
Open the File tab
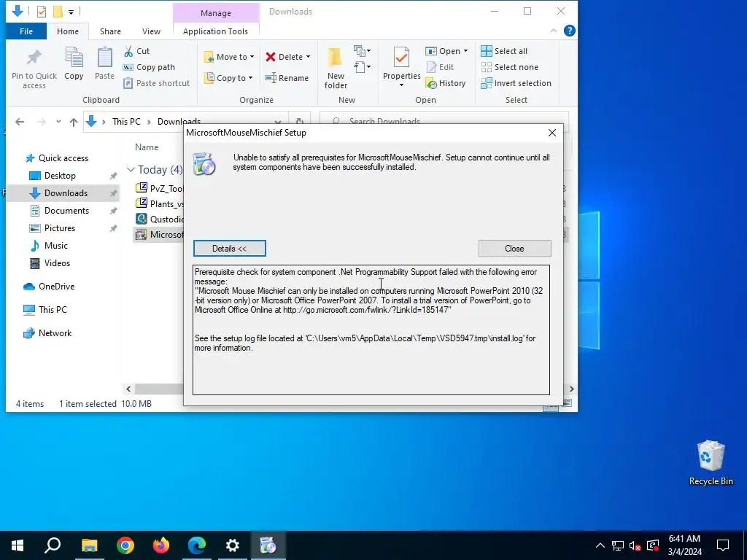coord(26,31)
